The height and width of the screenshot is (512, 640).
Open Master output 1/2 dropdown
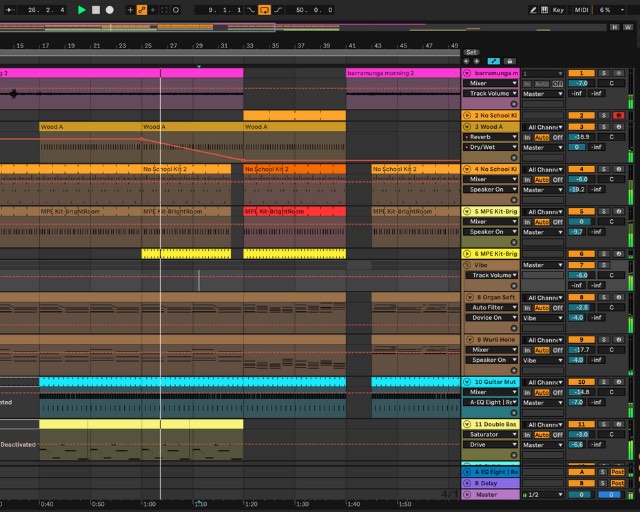pos(543,494)
